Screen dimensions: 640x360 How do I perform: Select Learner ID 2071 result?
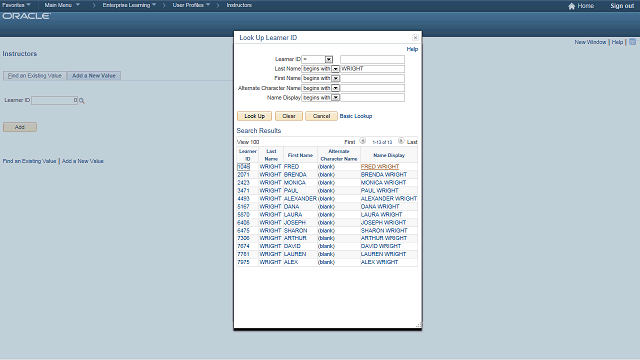tap(243, 174)
